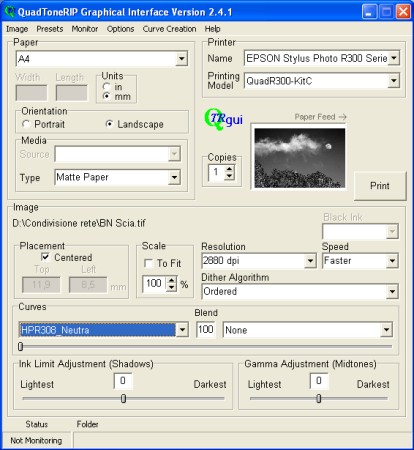The width and height of the screenshot is (414, 450).
Task: Select Portrait orientation
Action: point(26,124)
